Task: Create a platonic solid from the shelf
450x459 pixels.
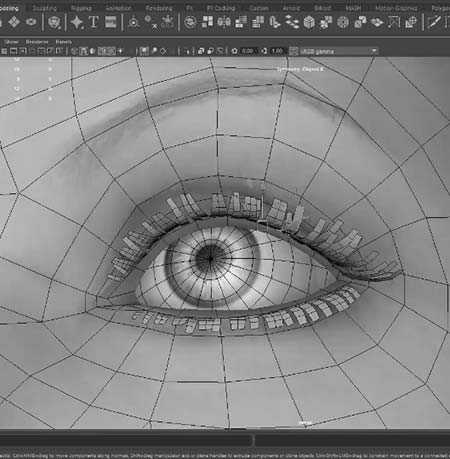Action: click(x=54, y=22)
